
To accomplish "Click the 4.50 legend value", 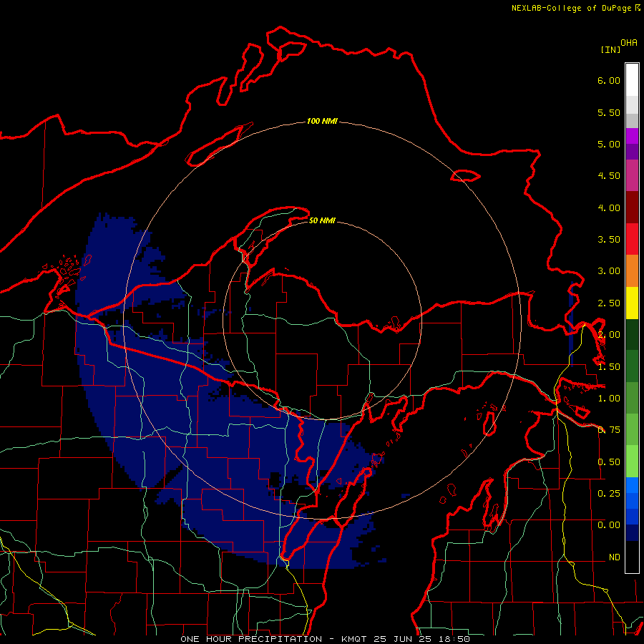I will tap(609, 176).
